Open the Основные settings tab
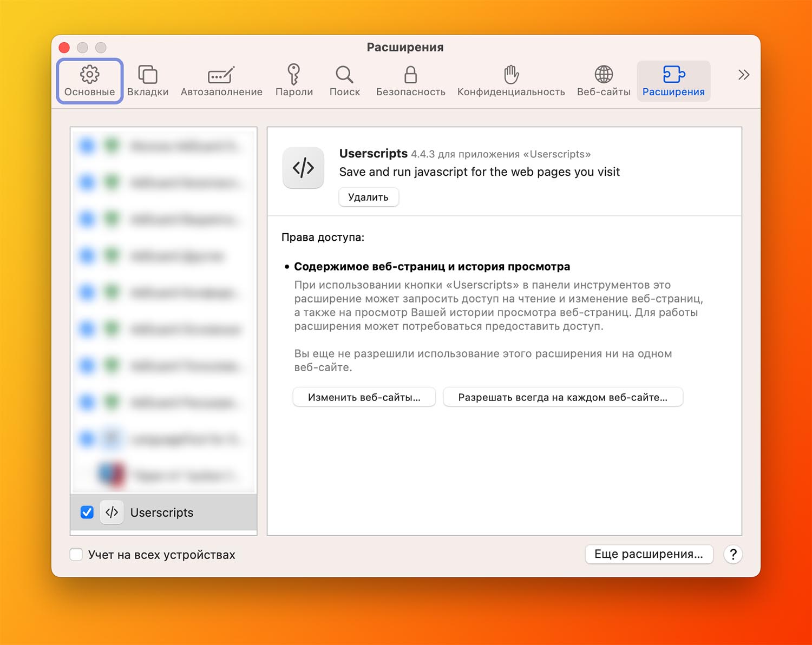Screen dimensions: 812x645 click(x=89, y=81)
